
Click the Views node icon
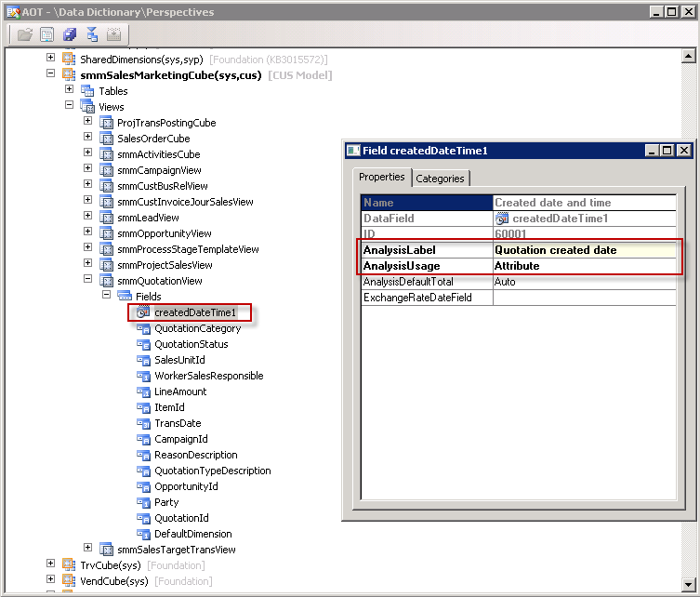click(x=87, y=107)
